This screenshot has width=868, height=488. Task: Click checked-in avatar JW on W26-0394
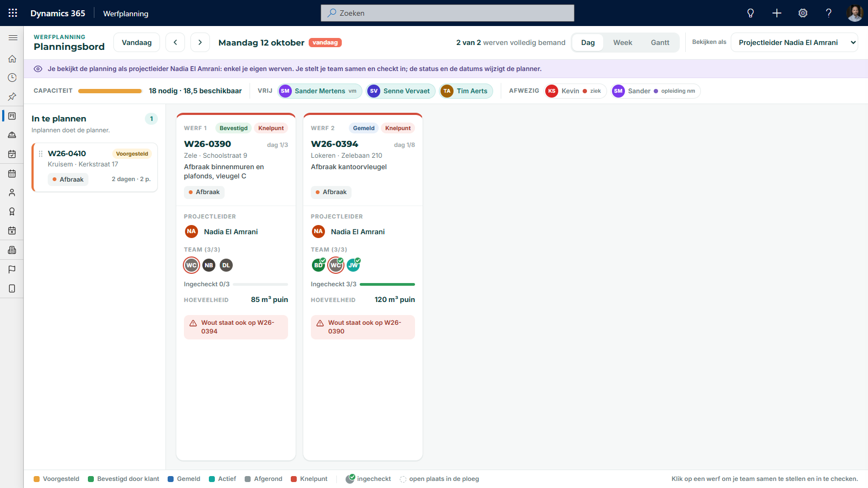353,265
